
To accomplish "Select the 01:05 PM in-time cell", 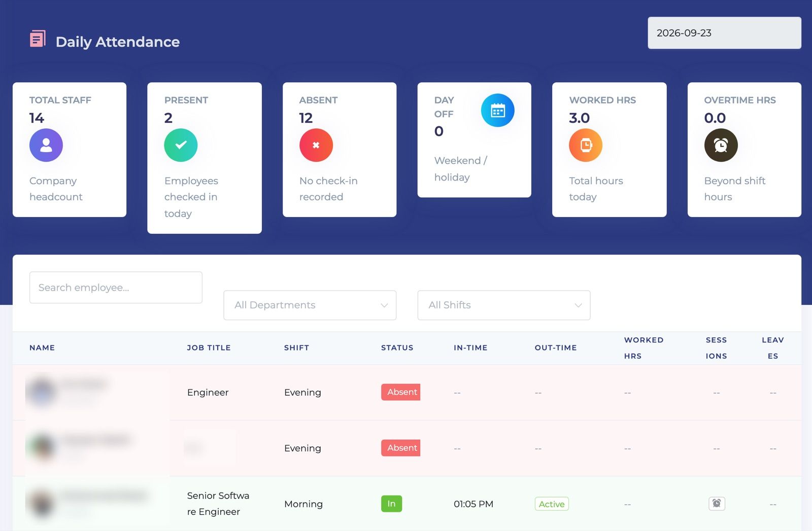I will pos(473,504).
